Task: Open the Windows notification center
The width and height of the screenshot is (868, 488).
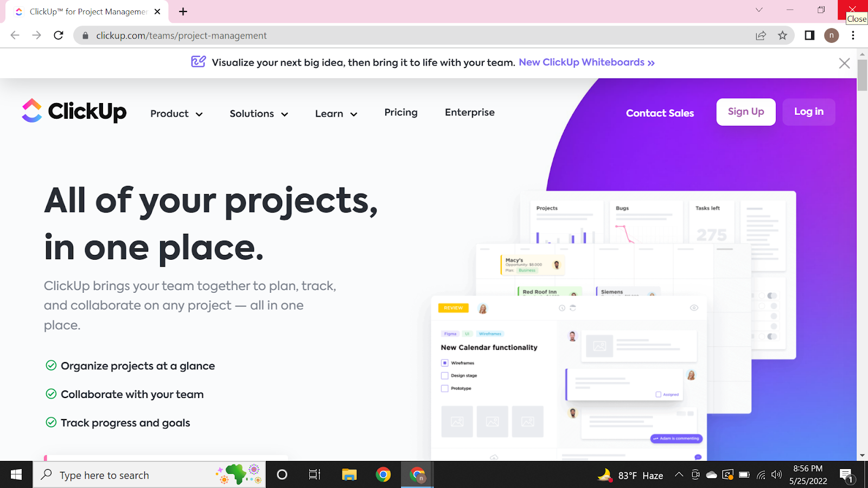Action: 847,476
